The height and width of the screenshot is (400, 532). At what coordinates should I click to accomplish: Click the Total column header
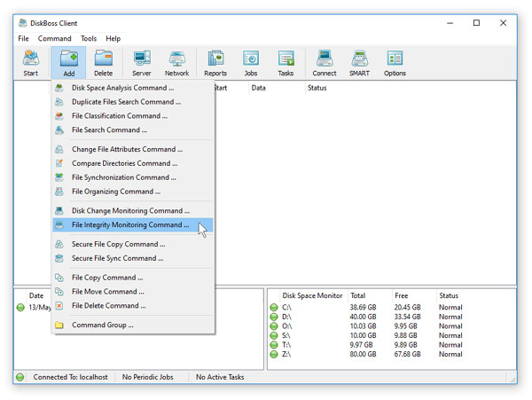click(357, 295)
